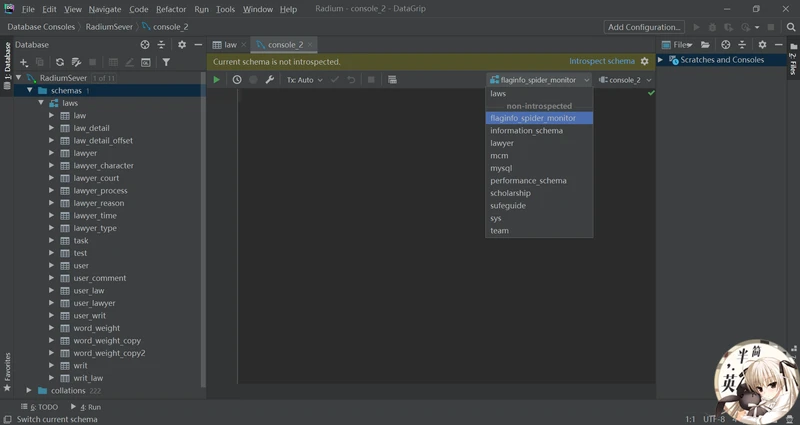Select information_schema in schema list

pyautogui.click(x=539, y=131)
